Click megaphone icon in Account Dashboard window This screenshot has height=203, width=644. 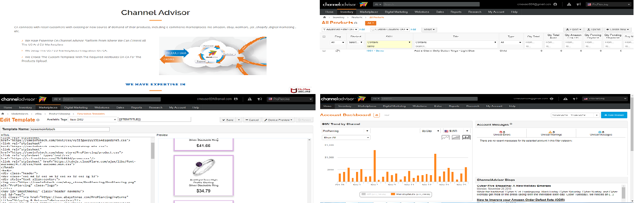coord(575,98)
